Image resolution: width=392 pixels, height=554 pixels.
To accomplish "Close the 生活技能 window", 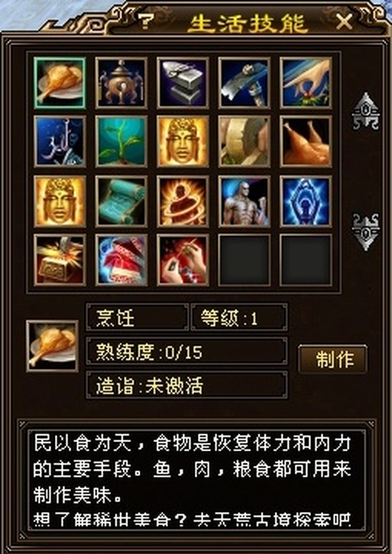I will tap(344, 22).
